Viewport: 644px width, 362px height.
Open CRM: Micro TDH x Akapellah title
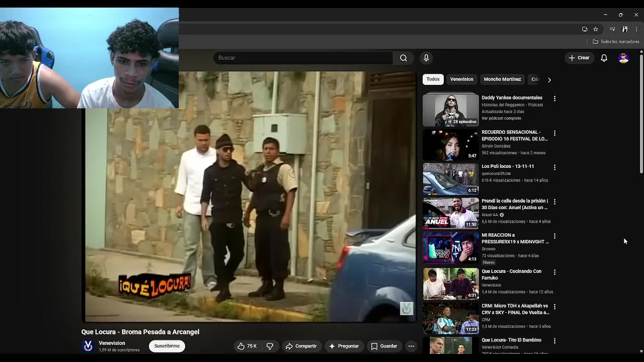515,309
